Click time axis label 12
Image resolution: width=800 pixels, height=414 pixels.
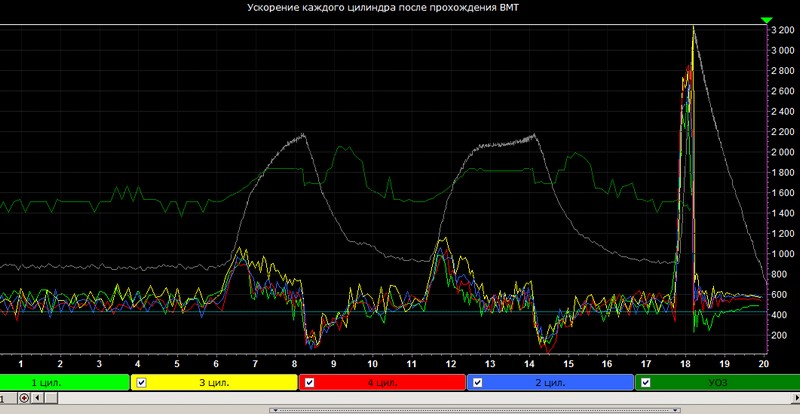click(x=451, y=364)
